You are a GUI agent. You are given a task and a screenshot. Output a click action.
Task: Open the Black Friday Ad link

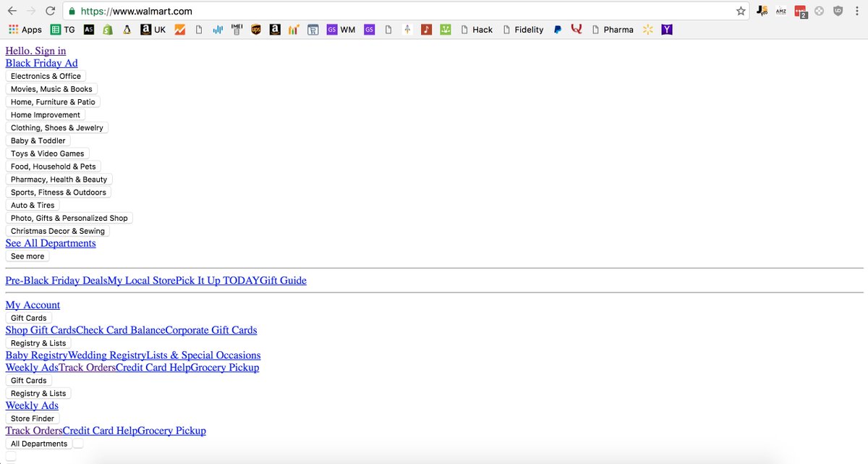41,63
